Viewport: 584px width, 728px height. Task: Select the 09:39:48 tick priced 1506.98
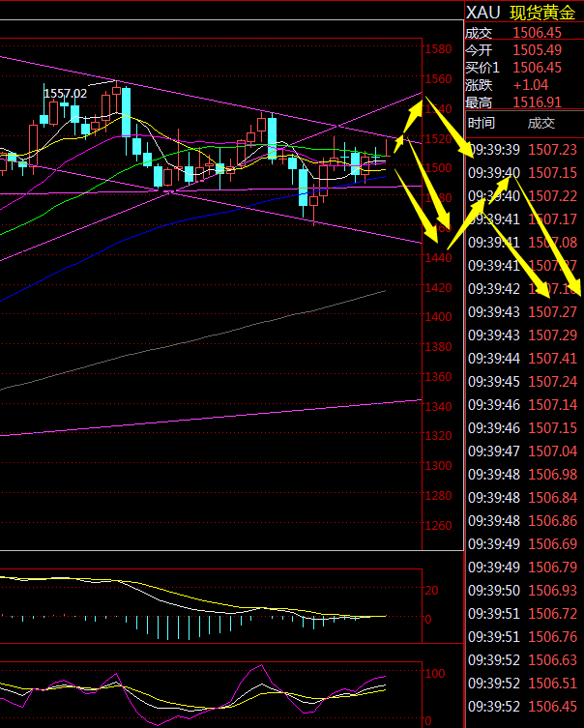tap(523, 475)
